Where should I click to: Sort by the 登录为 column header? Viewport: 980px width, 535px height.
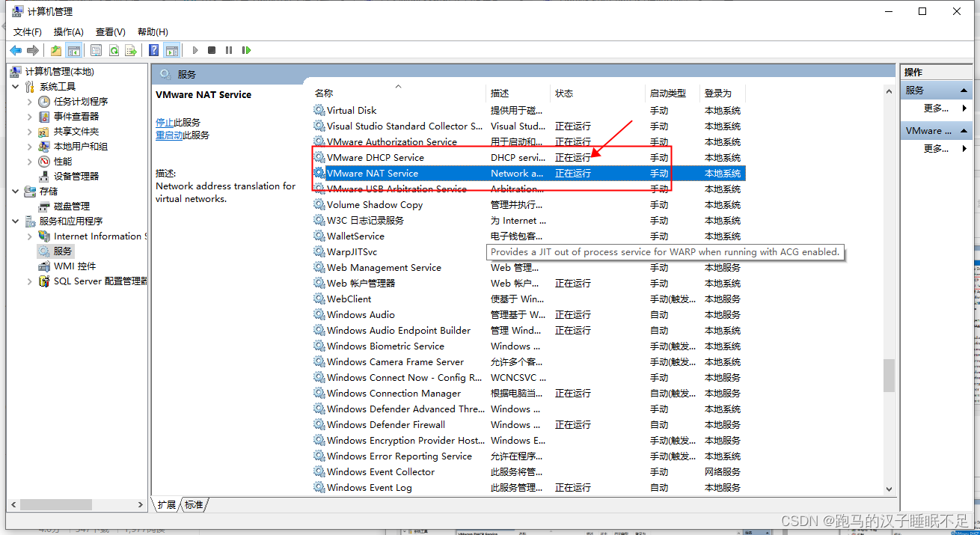[x=723, y=93]
